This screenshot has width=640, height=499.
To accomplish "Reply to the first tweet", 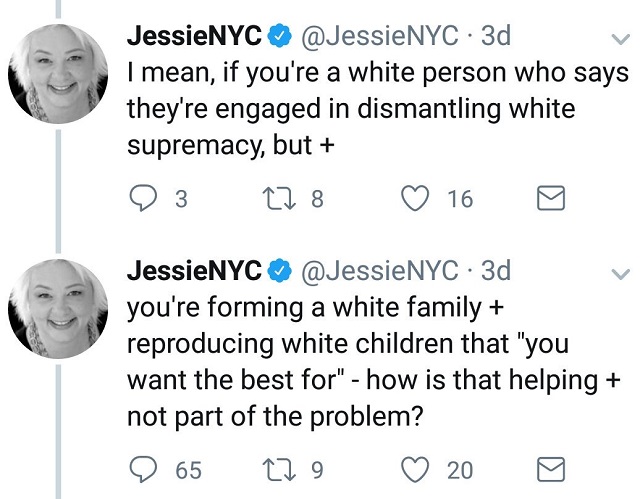I will click(143, 198).
